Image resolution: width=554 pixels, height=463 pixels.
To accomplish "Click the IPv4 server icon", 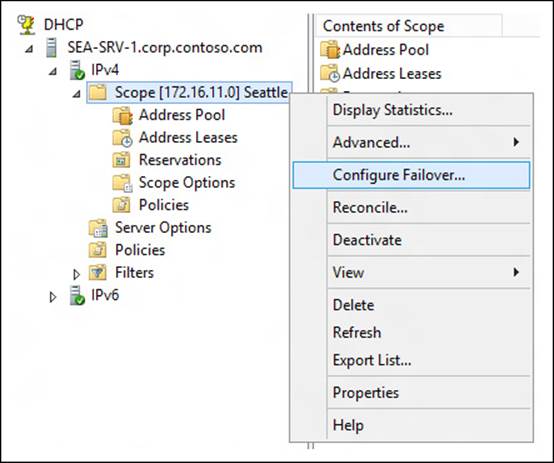I will [x=77, y=70].
